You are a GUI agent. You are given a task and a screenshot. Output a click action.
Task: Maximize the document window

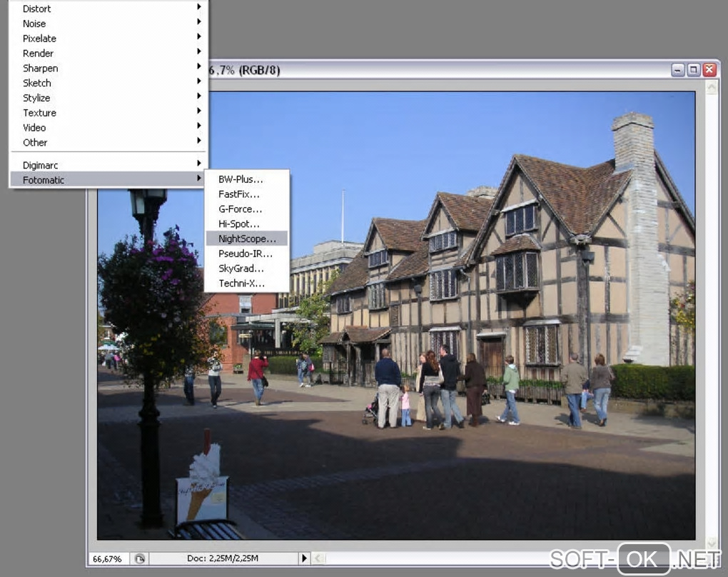tap(694, 70)
